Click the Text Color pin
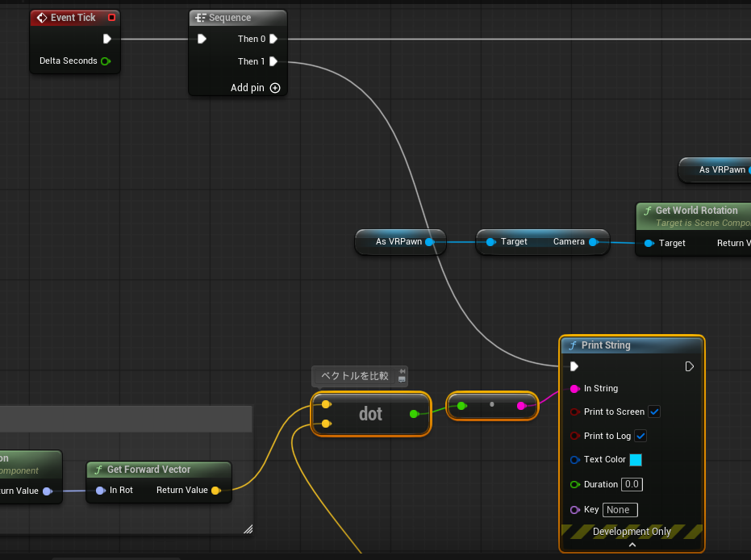The height and width of the screenshot is (560, 751). (x=574, y=460)
